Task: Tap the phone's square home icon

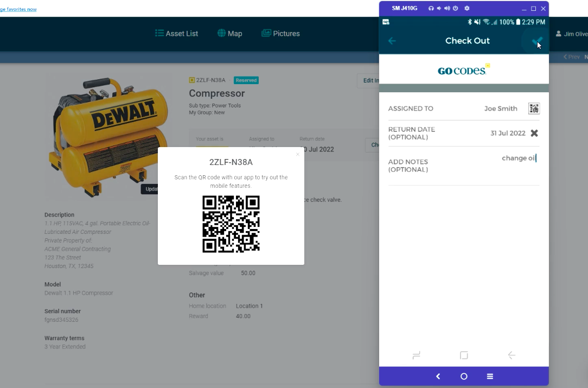Action: pos(464,355)
